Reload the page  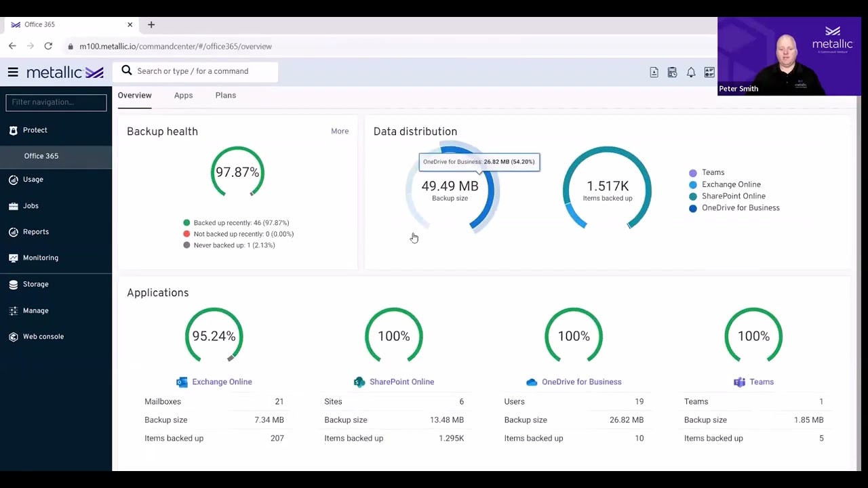point(48,46)
